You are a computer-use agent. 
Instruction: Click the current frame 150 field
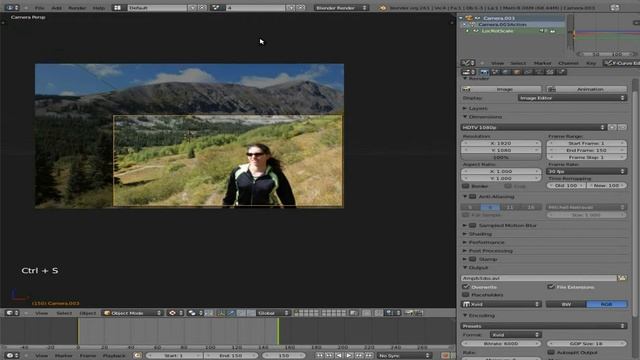pos(283,356)
